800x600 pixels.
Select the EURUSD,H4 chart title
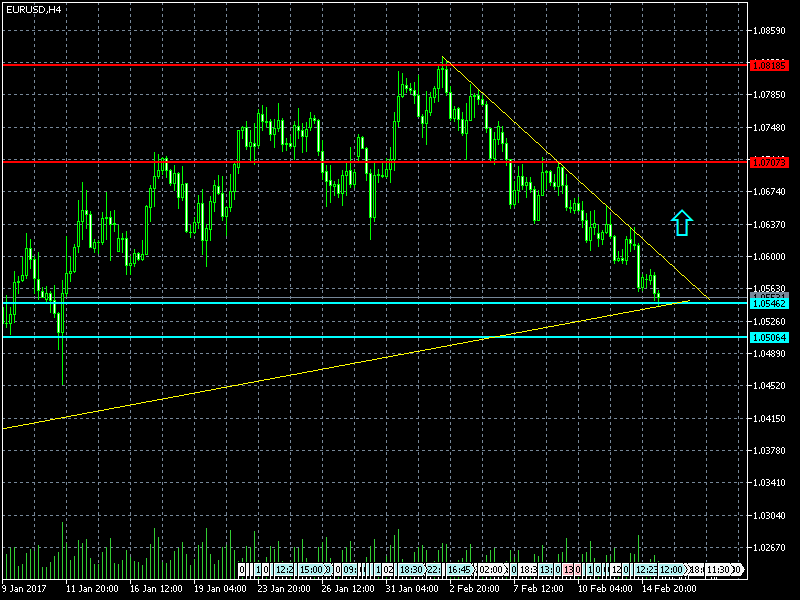(34, 10)
